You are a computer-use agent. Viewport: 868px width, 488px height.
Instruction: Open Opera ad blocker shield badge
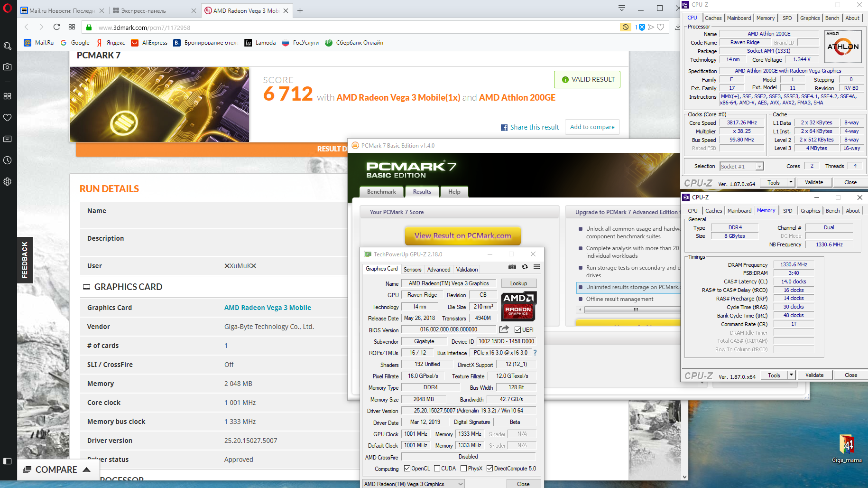click(640, 27)
